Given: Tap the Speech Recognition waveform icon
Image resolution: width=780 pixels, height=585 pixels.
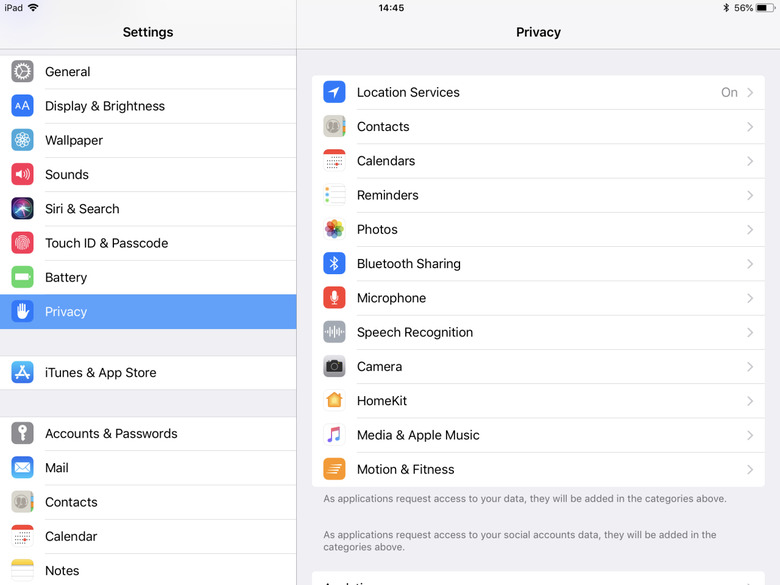Looking at the screenshot, I should pyautogui.click(x=334, y=332).
